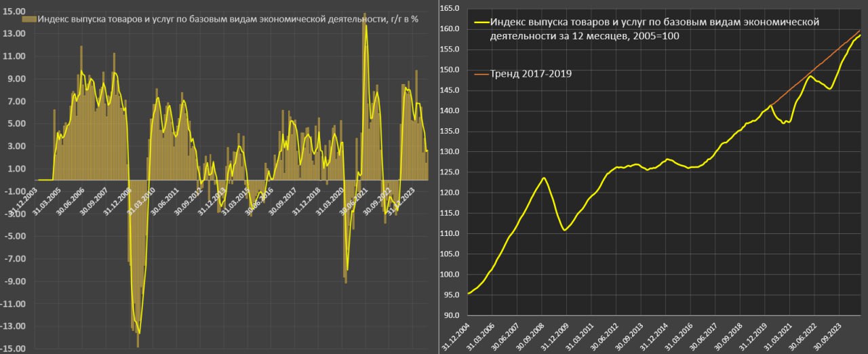Click the 31.12.2004 date on right chart
Screen dimensions: 868x354
pyautogui.click(x=456, y=336)
